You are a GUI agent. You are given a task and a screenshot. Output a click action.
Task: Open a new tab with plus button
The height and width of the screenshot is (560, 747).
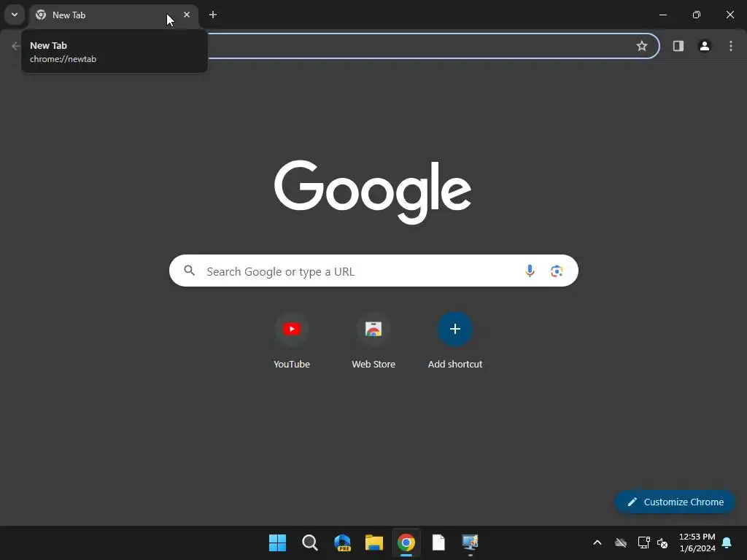pos(213,15)
